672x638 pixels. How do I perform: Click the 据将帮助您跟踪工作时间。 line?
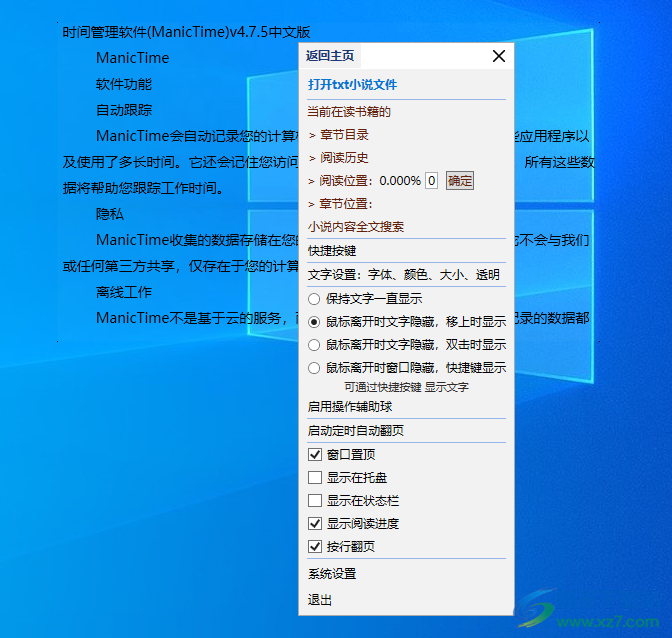point(143,188)
